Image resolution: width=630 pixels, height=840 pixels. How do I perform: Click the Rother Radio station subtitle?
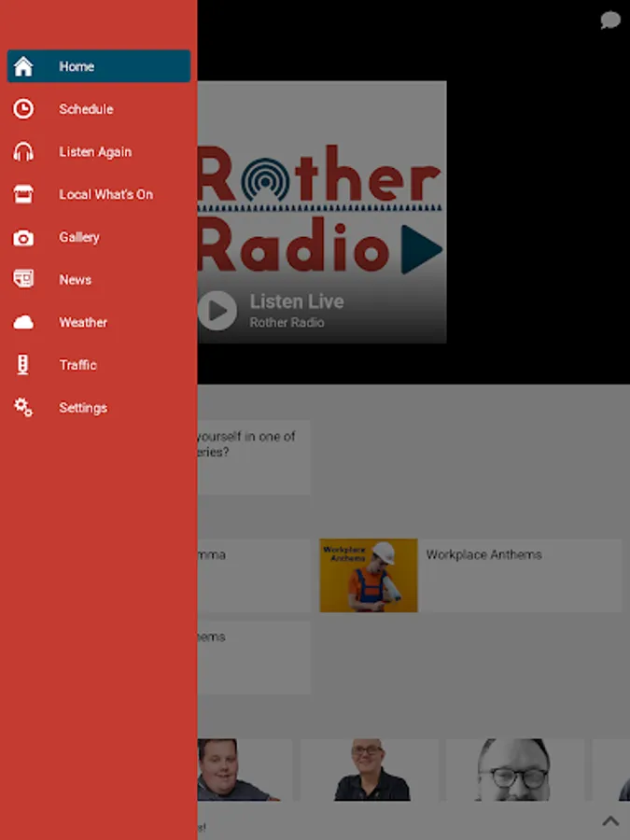(287, 323)
